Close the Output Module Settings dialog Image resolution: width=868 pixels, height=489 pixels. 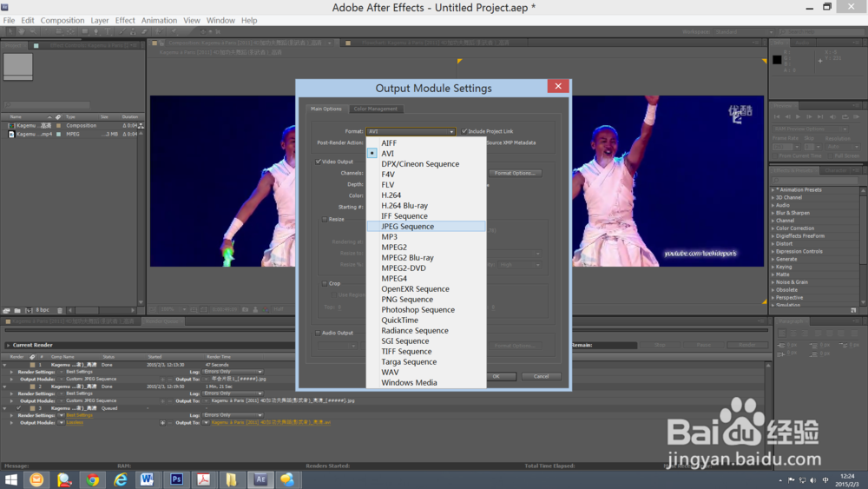point(558,86)
